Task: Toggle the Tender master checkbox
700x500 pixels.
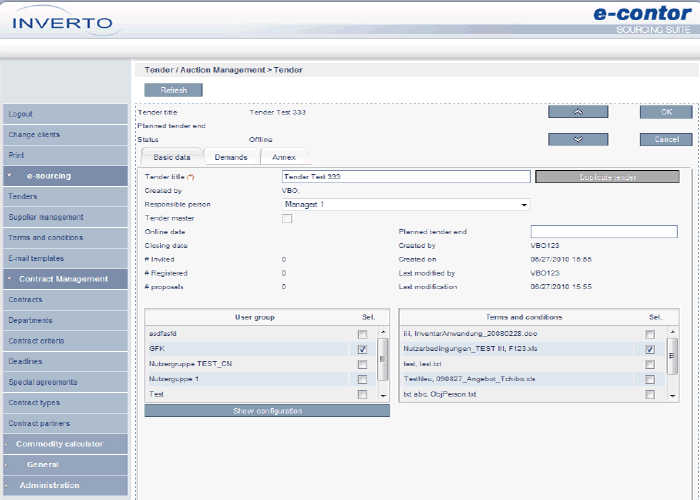Action: point(287,218)
